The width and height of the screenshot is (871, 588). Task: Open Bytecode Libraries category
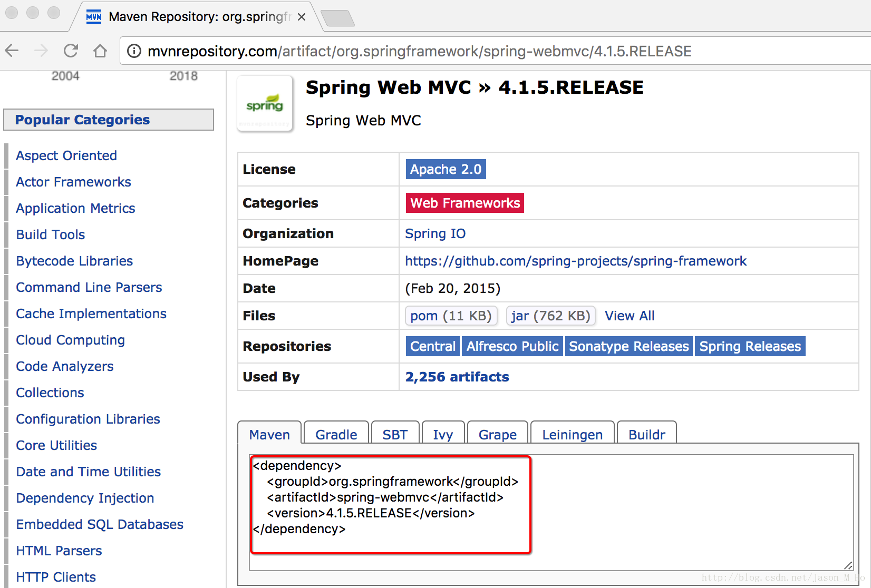coord(74,261)
